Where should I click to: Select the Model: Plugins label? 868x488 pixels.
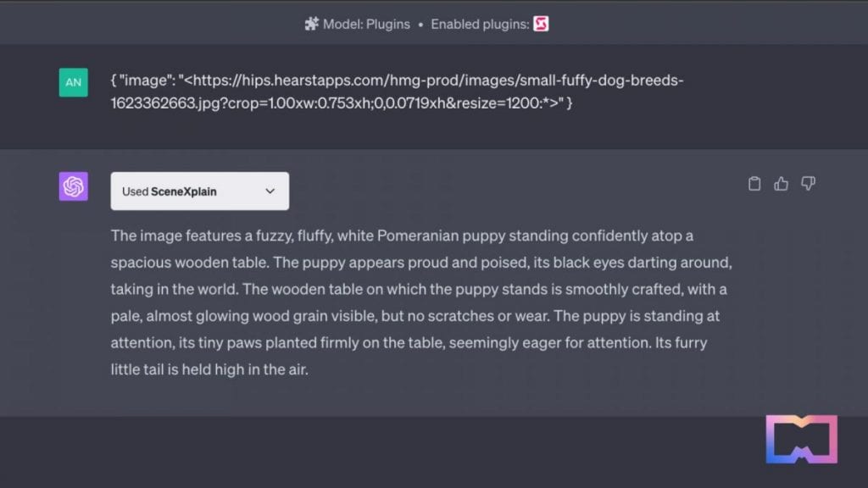click(366, 25)
